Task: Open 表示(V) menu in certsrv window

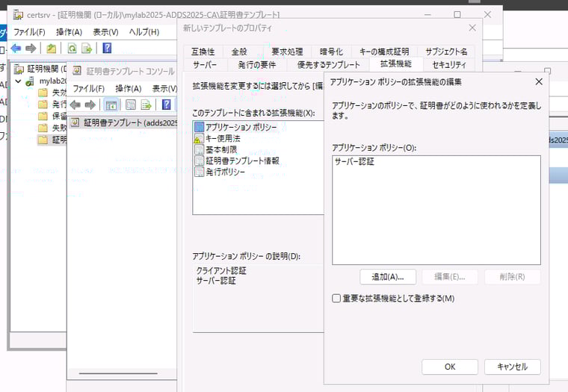Action: click(x=106, y=32)
